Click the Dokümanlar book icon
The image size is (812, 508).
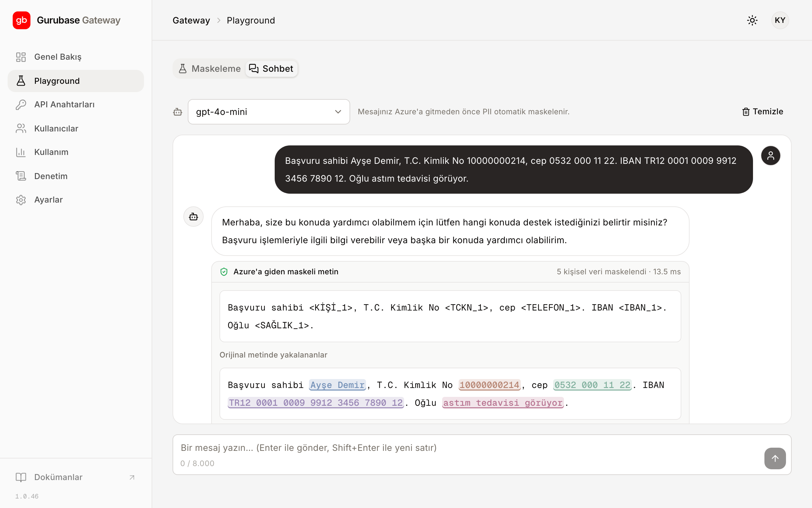[21, 477]
